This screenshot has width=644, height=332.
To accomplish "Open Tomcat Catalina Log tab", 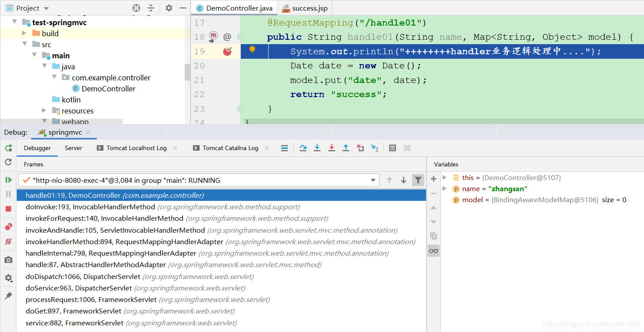I will click(225, 148).
